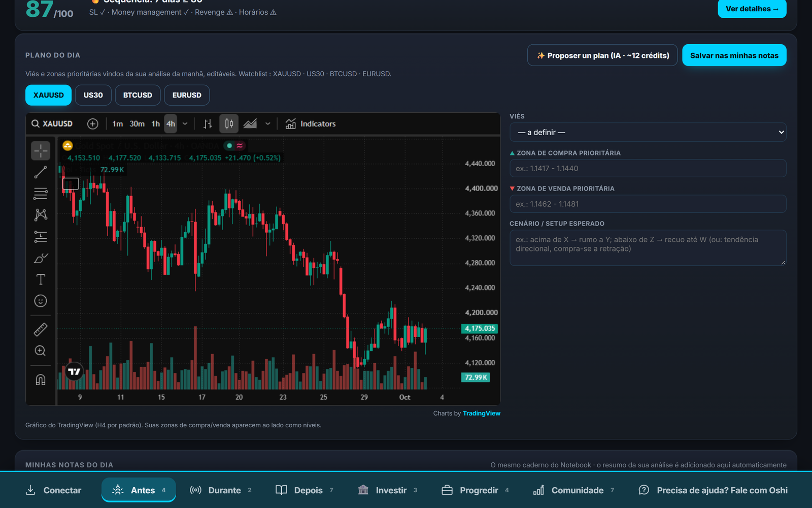Select the EURUSD watchlist tab
Image resolution: width=812 pixels, height=508 pixels.
[187, 95]
